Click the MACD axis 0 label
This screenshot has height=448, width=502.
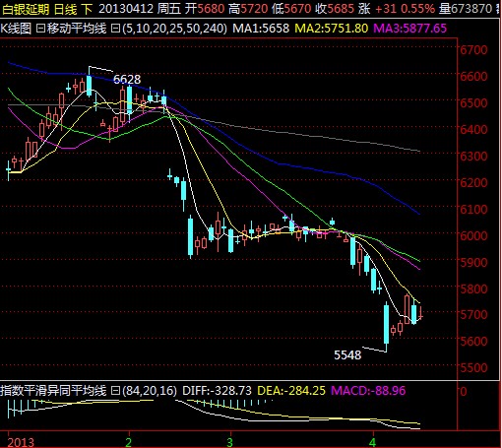(x=464, y=391)
